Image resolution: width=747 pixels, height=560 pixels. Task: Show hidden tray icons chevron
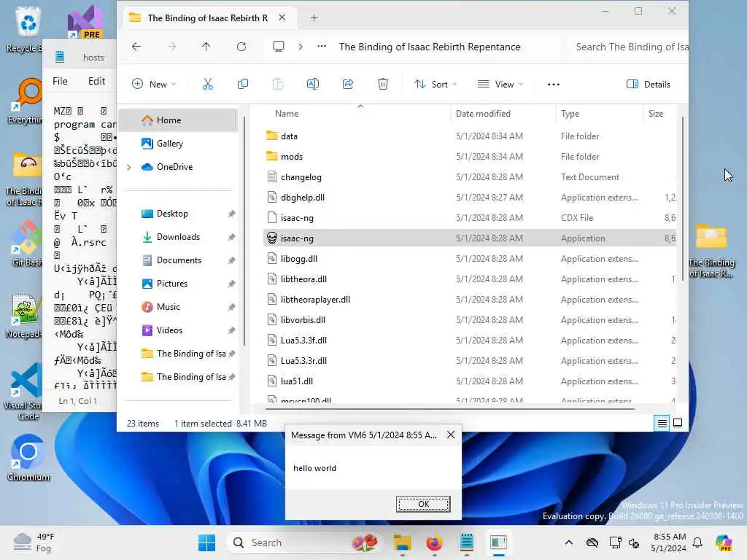point(569,542)
